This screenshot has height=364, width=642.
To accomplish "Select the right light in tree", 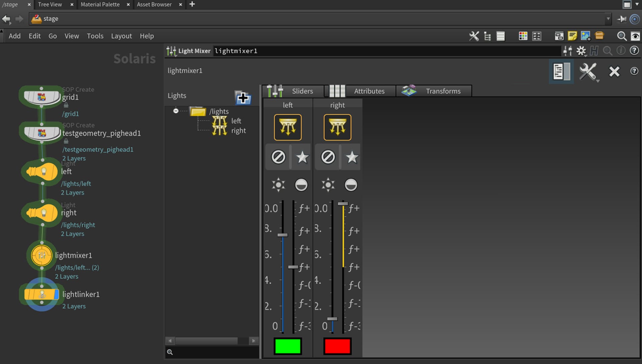I will pos(238,131).
